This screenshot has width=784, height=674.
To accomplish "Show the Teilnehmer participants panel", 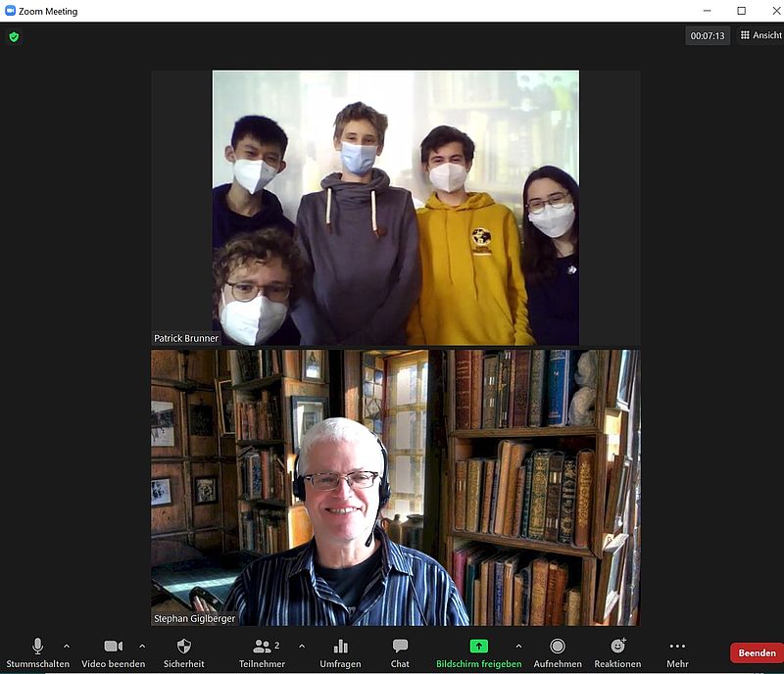I will pos(262,652).
